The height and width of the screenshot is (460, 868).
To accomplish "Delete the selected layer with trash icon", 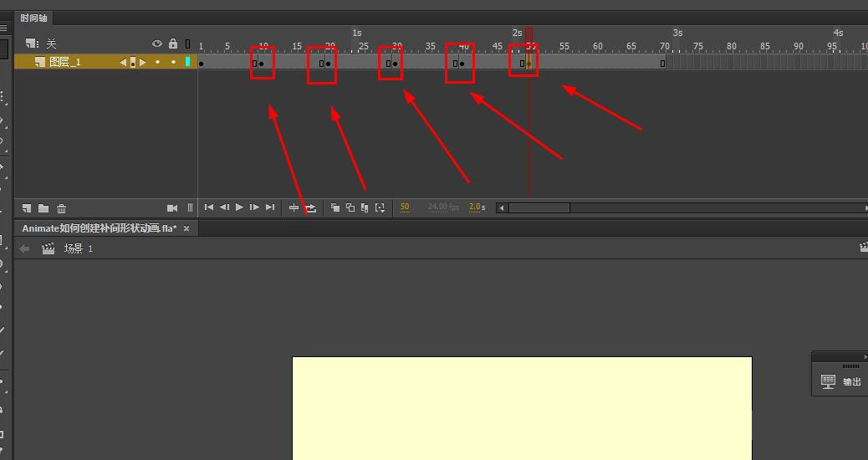I will [61, 208].
